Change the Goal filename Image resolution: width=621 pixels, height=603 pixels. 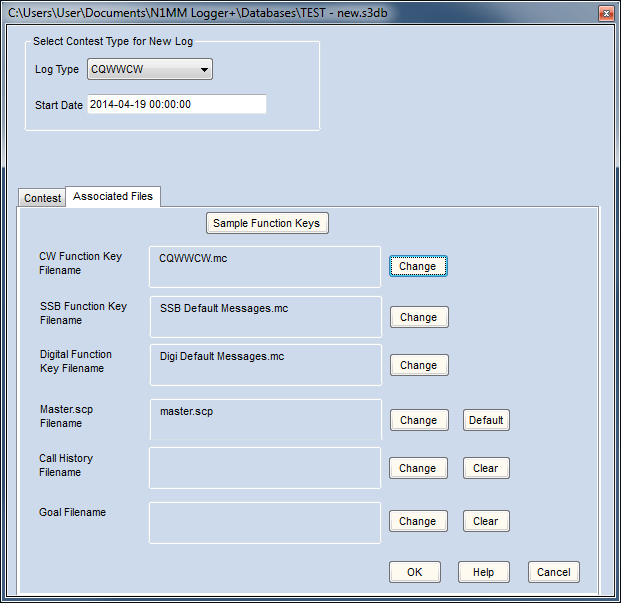[418, 521]
